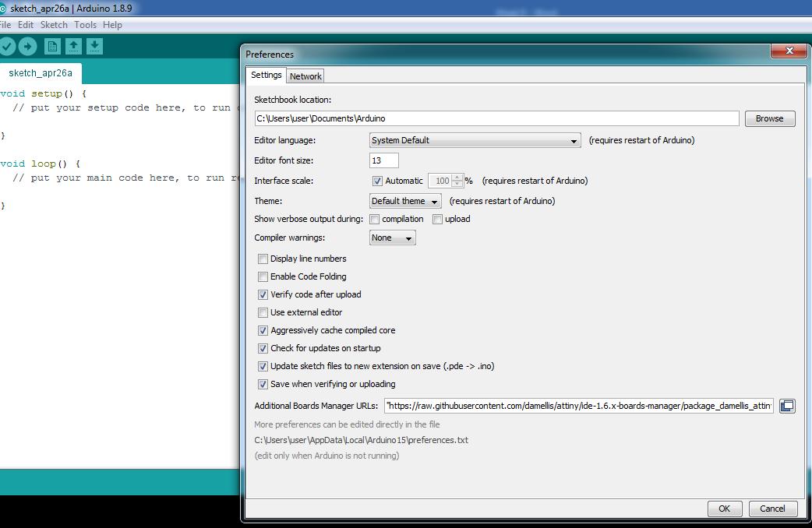Click the Additional Boards Manager URLs field
Viewport: 812px width, 528px height.
pyautogui.click(x=579, y=406)
